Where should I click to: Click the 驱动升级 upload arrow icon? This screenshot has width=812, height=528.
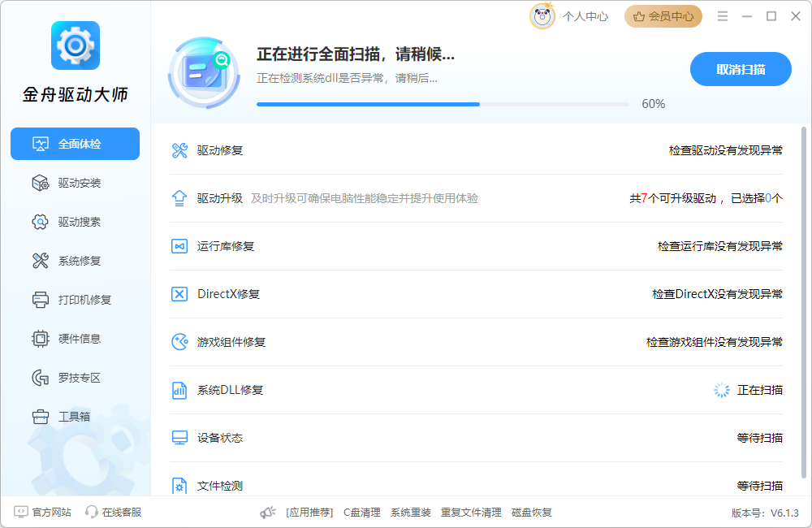point(179,198)
